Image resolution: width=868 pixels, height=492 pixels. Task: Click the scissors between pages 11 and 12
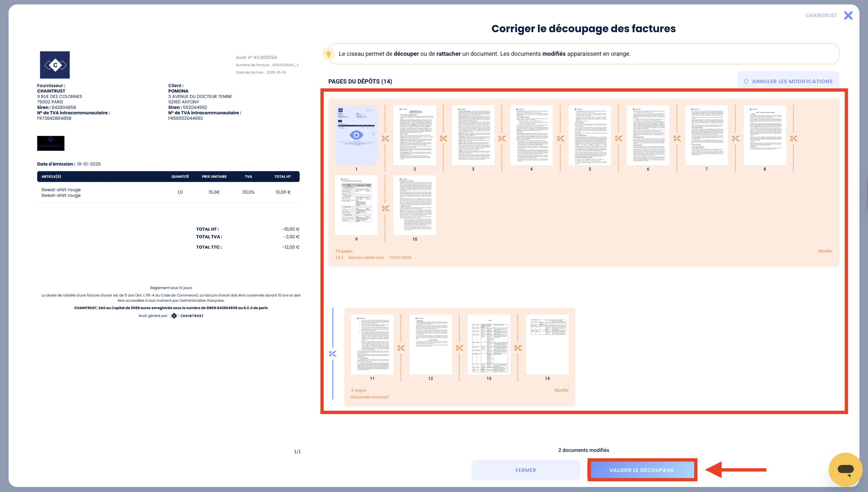pos(401,348)
